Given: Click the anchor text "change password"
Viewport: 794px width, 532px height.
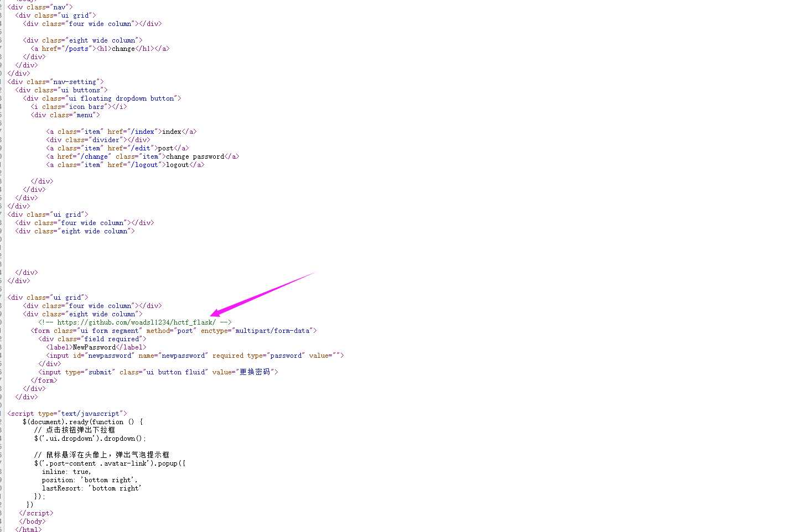Looking at the screenshot, I should coord(195,157).
